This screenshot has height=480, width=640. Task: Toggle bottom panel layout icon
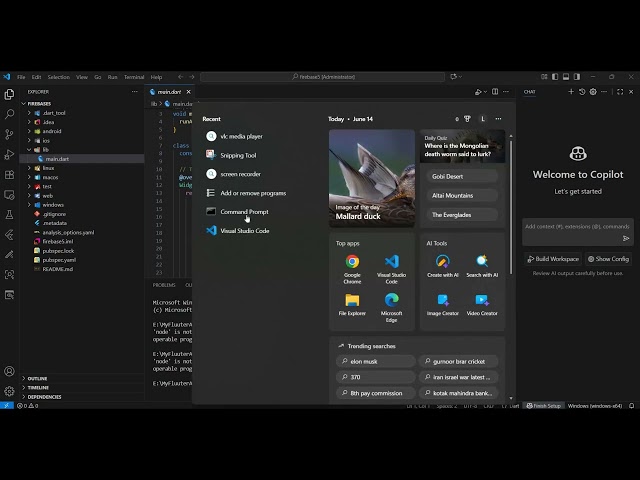click(x=566, y=77)
